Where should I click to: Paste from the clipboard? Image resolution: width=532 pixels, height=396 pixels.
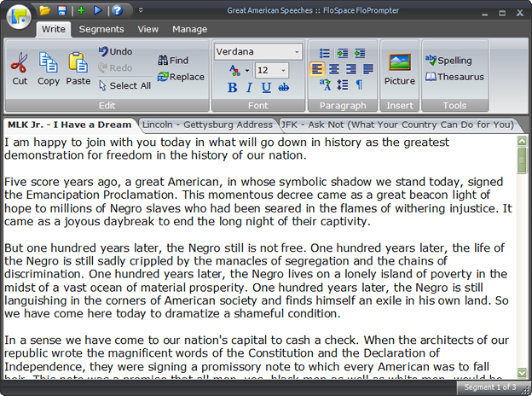(x=78, y=69)
